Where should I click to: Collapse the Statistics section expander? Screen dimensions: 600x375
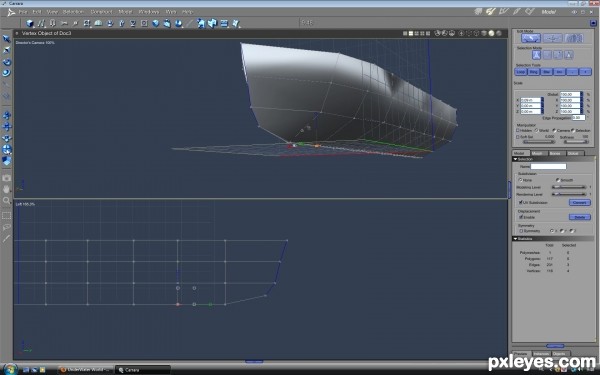[515, 239]
